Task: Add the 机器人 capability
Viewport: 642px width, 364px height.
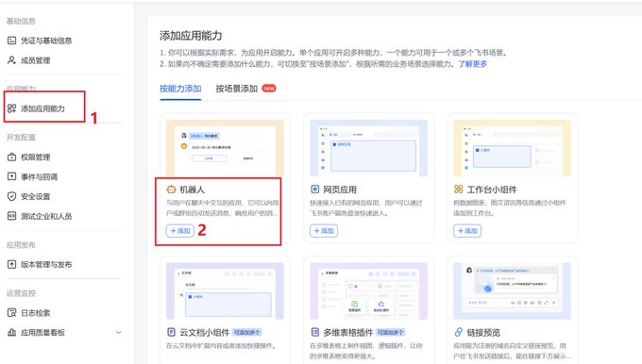Action: 180,231
